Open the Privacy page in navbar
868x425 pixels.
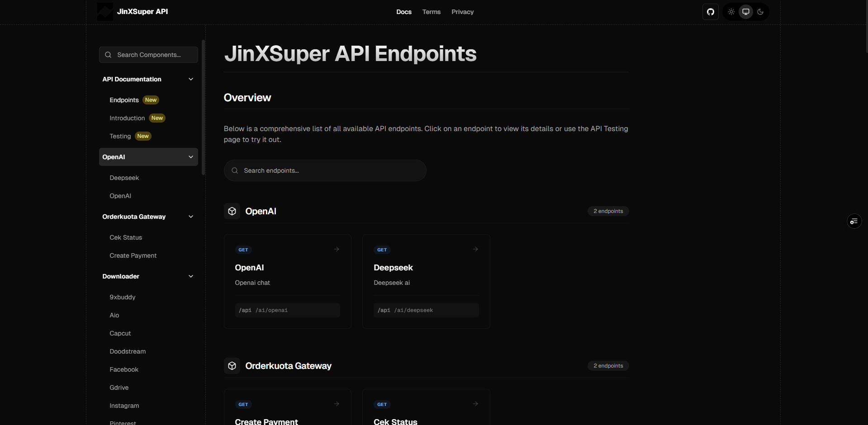[x=462, y=12]
